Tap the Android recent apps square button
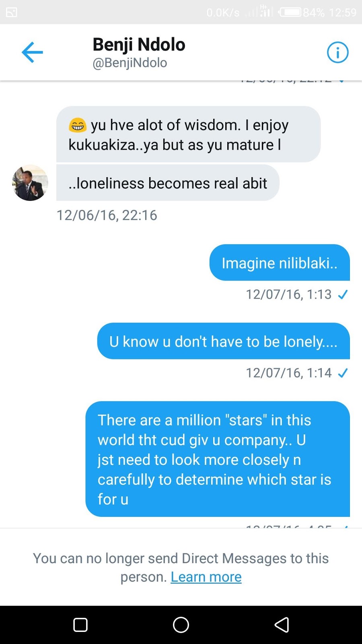 [80, 625]
